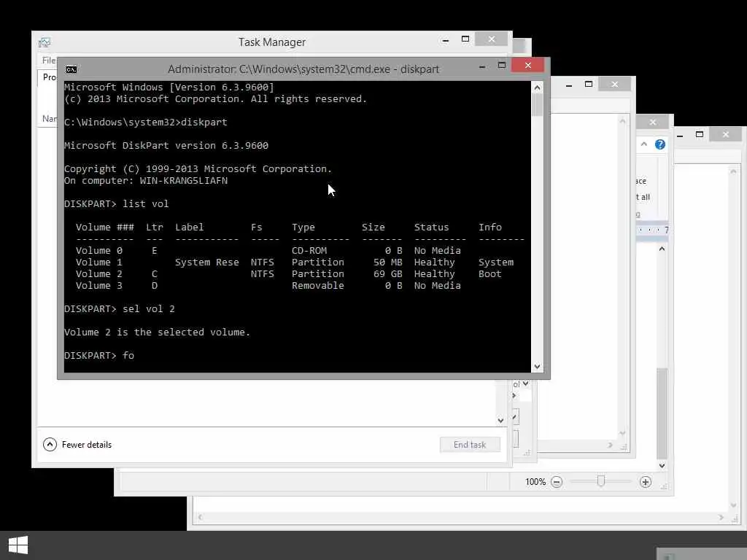Click 'Removable' type in Volume 3 row
Image resolution: width=747 pixels, height=560 pixels.
click(318, 286)
